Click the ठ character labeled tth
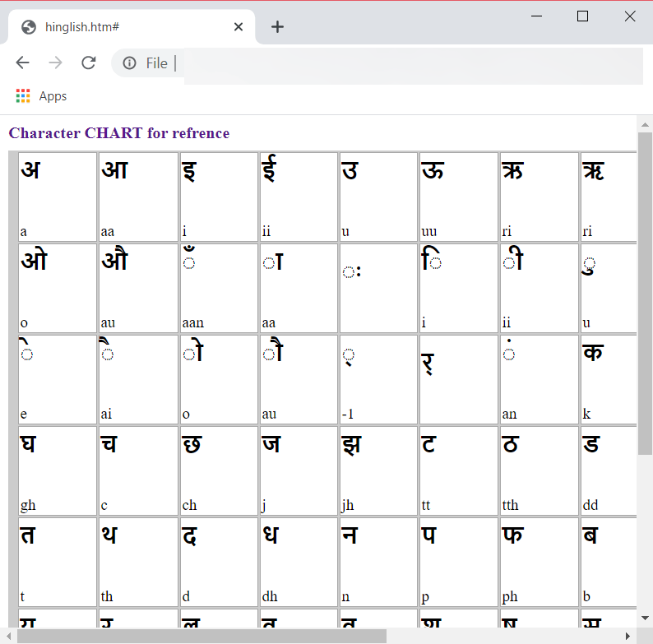This screenshot has height=644, width=653. (x=510, y=443)
